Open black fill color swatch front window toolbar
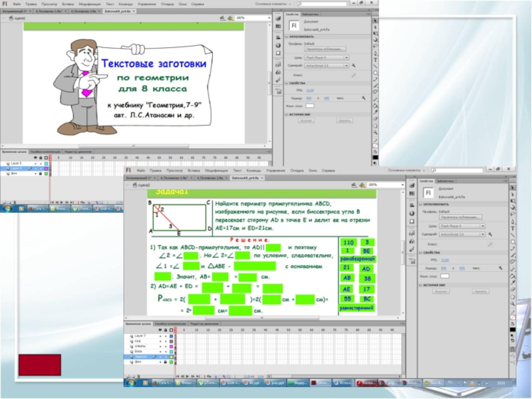 [x=513, y=329]
